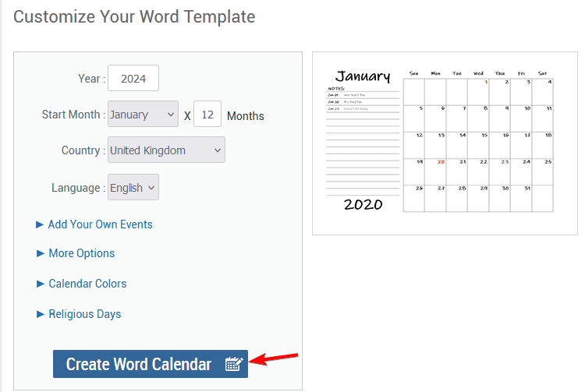This screenshot has width=585, height=392.
Task: Click the number of months field showing 12
Action: pyautogui.click(x=207, y=114)
